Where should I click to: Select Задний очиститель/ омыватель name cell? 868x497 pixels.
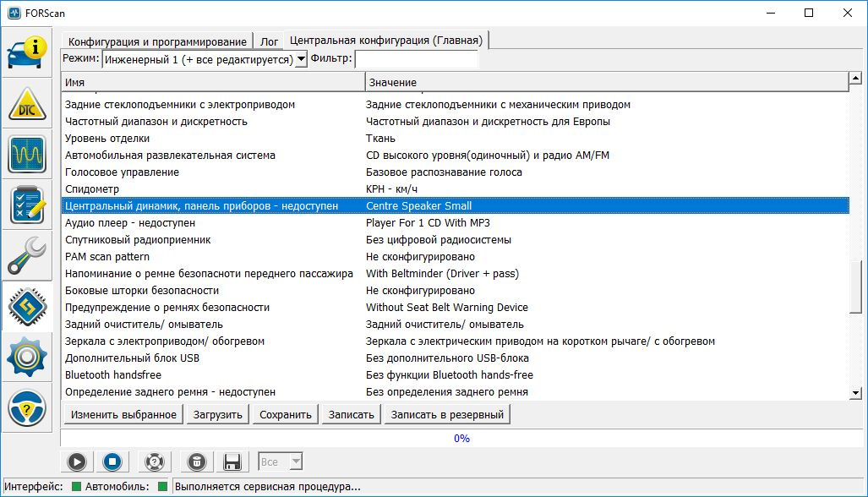(144, 325)
